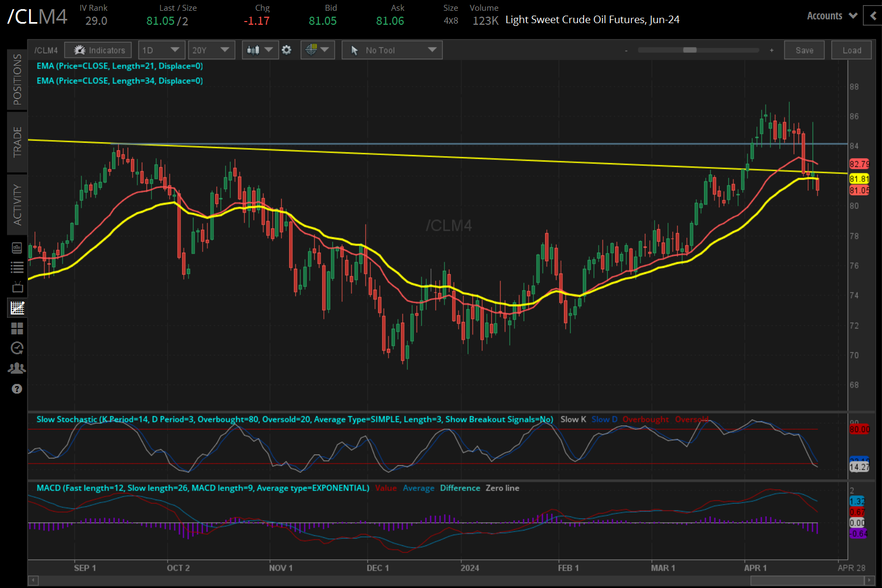Select the chart icon in the left sidebar
The width and height of the screenshot is (882, 588).
coord(17,307)
